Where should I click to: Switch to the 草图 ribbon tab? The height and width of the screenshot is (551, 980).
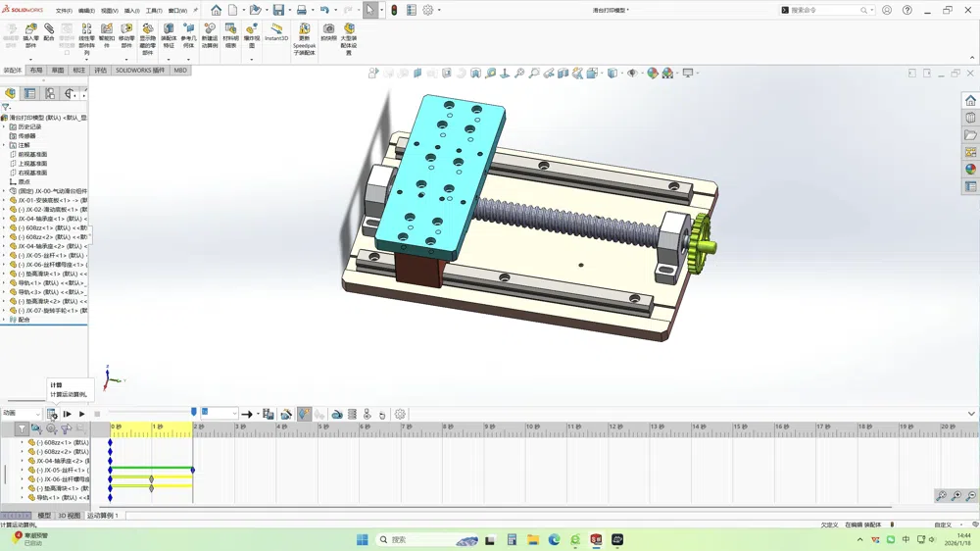click(x=58, y=70)
